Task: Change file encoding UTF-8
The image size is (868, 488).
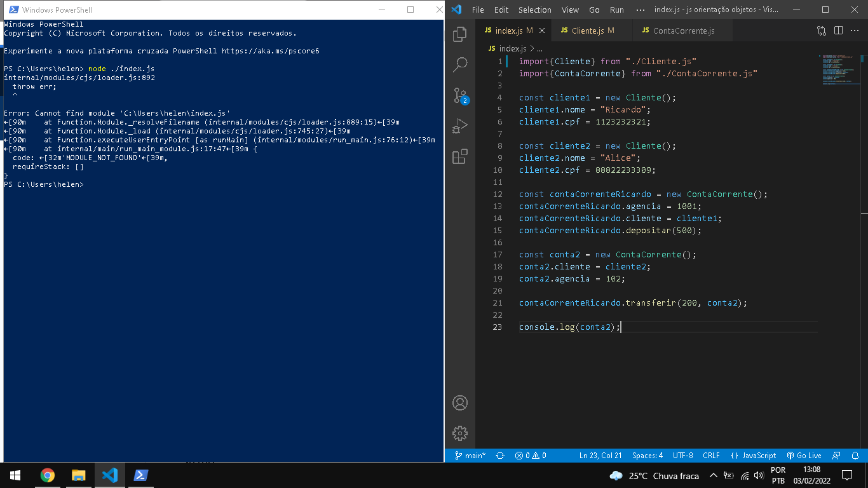Action: point(683,456)
